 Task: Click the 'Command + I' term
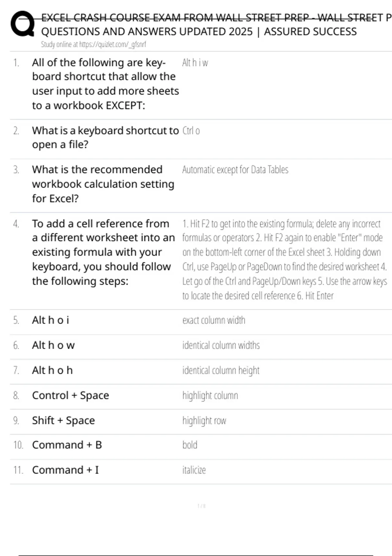pyautogui.click(x=65, y=470)
